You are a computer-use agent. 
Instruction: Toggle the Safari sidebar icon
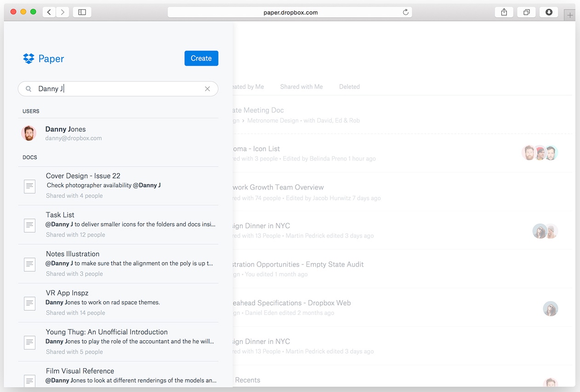tap(82, 12)
